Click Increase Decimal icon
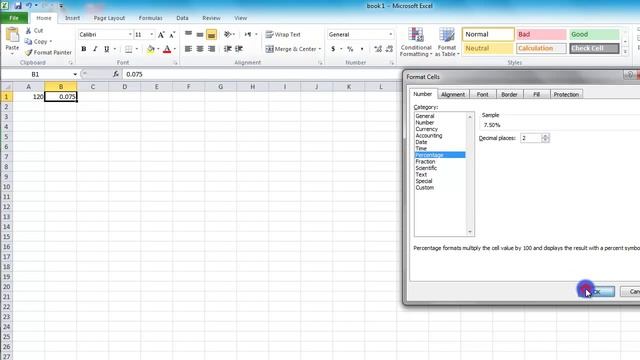 coord(378,49)
